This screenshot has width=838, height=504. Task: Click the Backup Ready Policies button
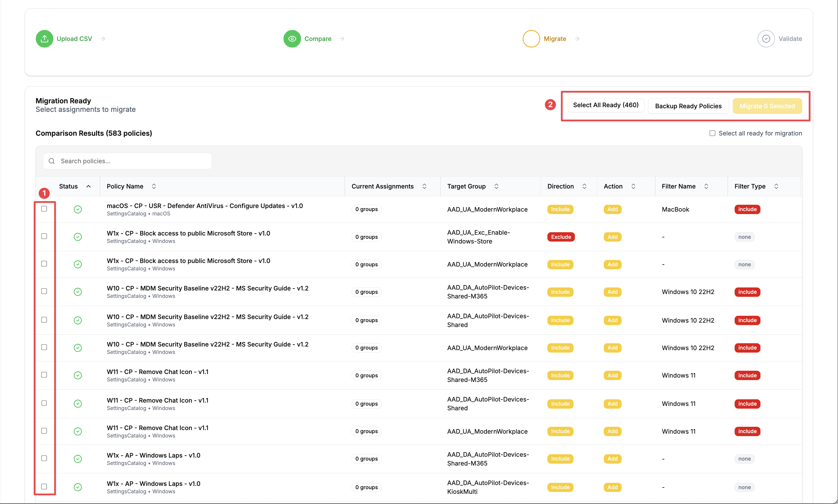pyautogui.click(x=688, y=106)
